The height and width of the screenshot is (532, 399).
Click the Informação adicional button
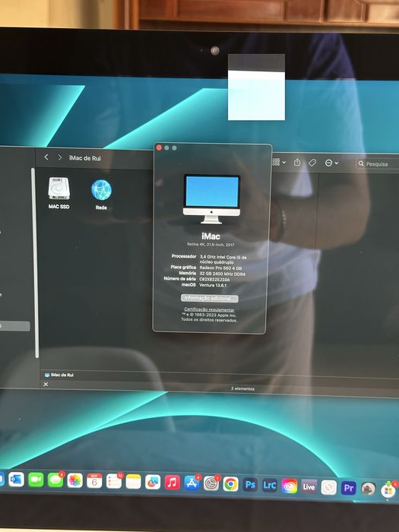point(209,298)
